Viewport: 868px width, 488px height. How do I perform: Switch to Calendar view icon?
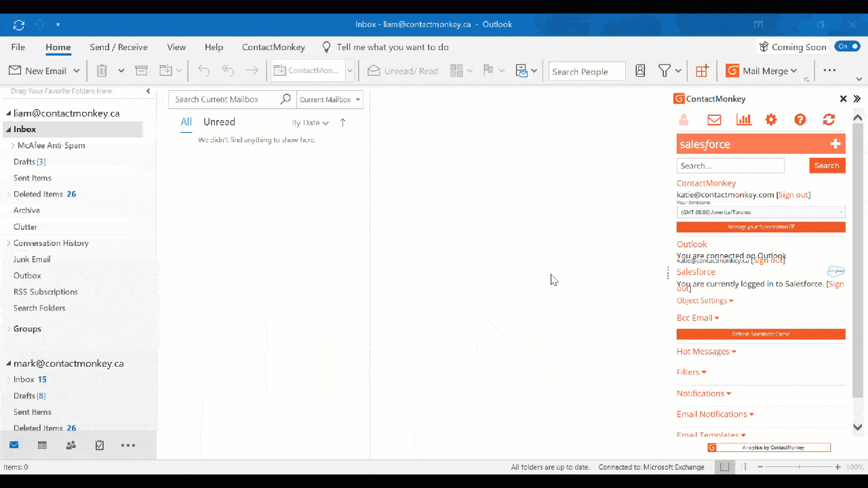click(42, 445)
